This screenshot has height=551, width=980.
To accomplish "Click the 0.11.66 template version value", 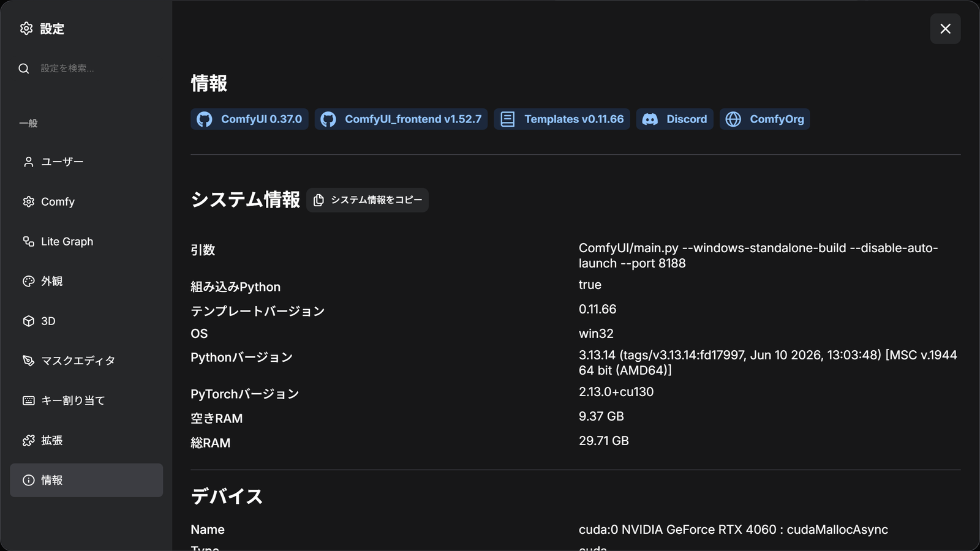I will tap(597, 309).
